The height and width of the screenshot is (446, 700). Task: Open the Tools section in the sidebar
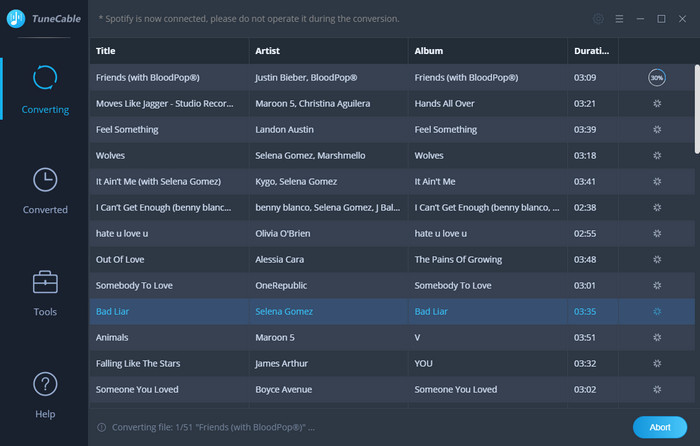pos(45,293)
